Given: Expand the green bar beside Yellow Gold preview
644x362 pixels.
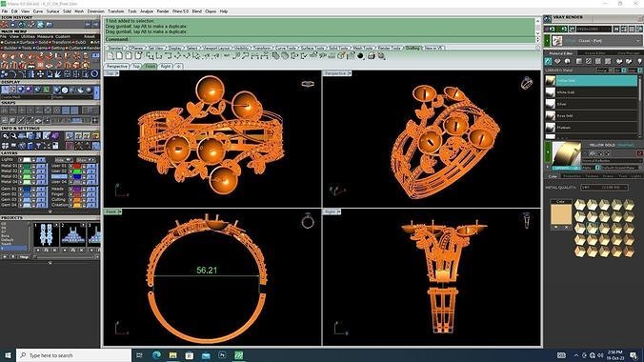Looking at the screenshot, I should pyautogui.click(x=548, y=152).
